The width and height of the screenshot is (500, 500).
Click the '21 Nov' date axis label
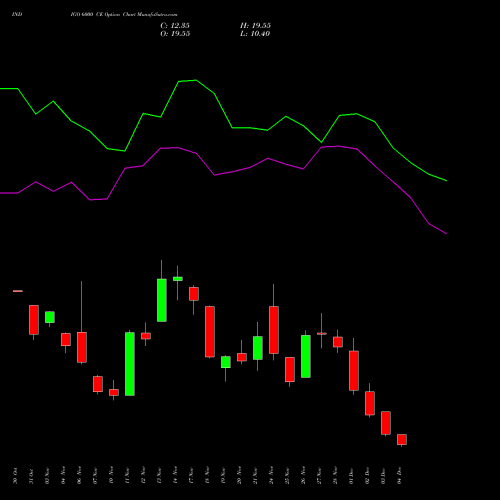coord(255,476)
